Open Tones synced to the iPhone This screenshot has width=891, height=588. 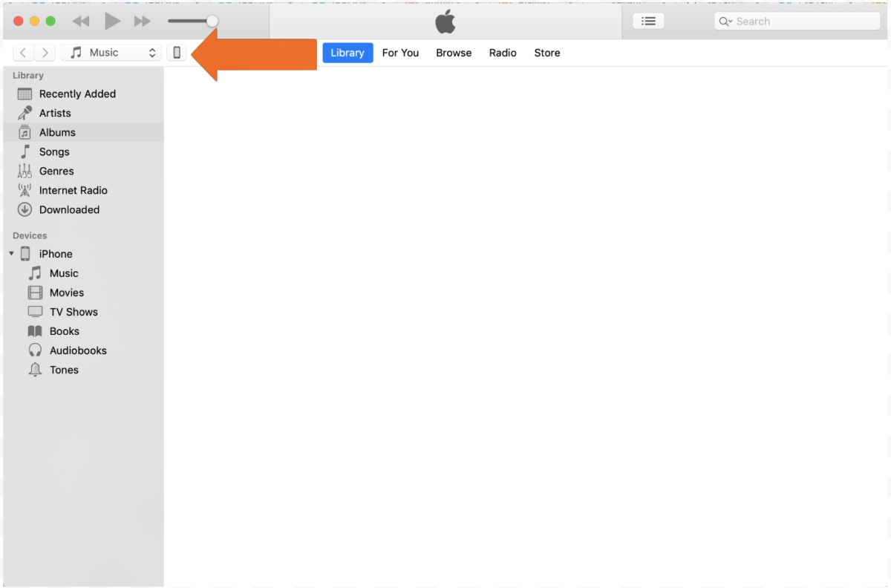pyautogui.click(x=63, y=370)
